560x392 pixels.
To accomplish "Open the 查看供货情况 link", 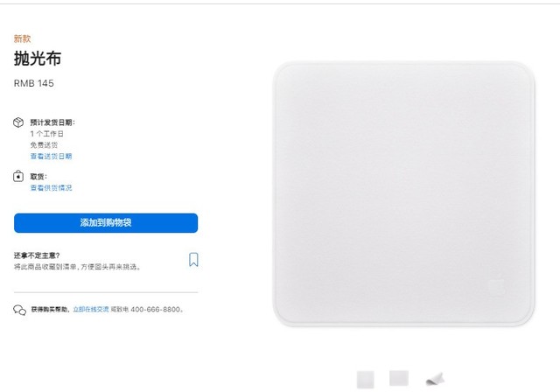I will 51,188.
